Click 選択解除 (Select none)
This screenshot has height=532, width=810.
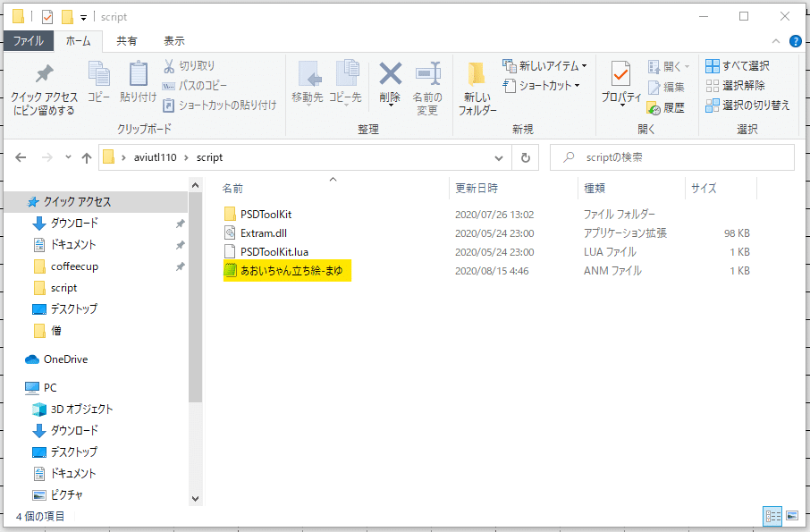pos(736,85)
